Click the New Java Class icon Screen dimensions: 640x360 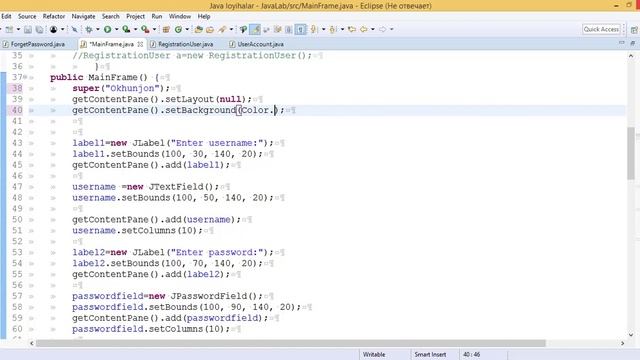click(x=178, y=29)
